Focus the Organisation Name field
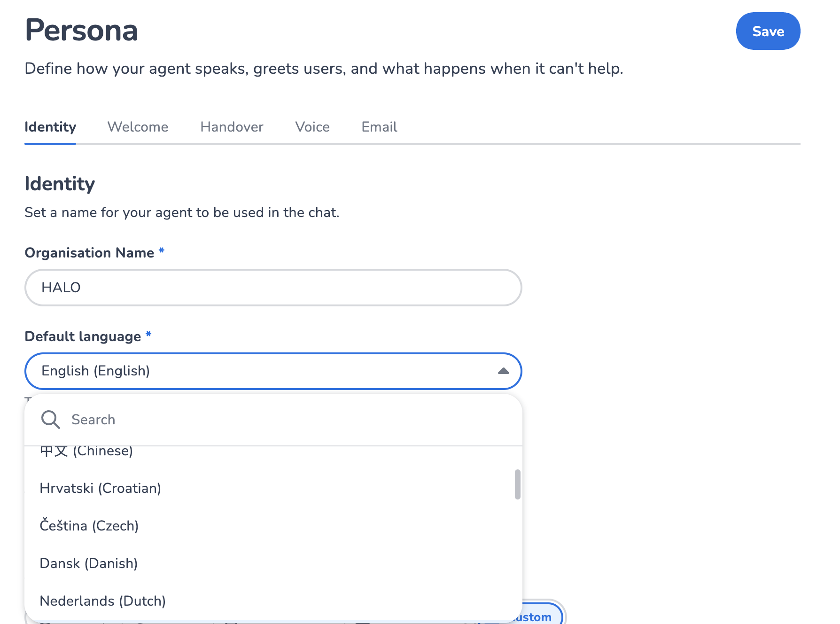 pyautogui.click(x=273, y=288)
